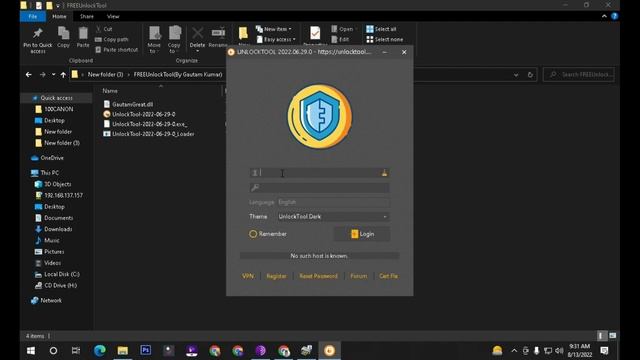This screenshot has height=360, width=640.
Task: Switch to the Share ribbon tab
Action: [87, 16]
